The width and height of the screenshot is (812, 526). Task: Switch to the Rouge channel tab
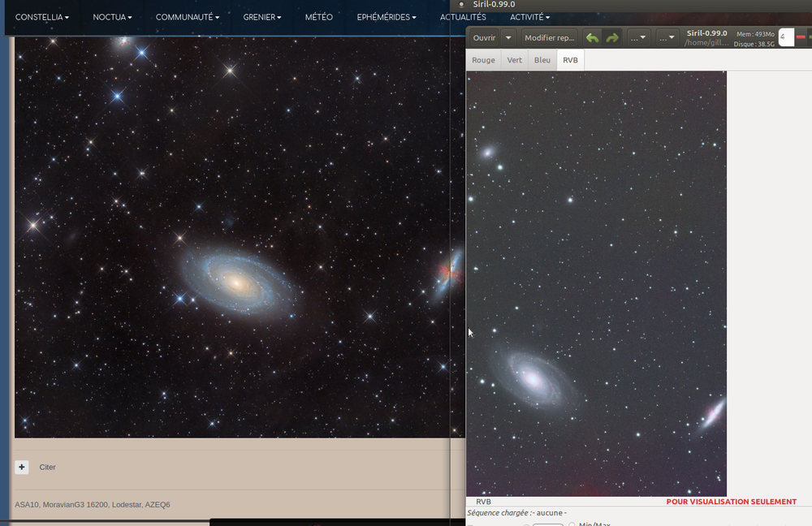[x=483, y=60]
